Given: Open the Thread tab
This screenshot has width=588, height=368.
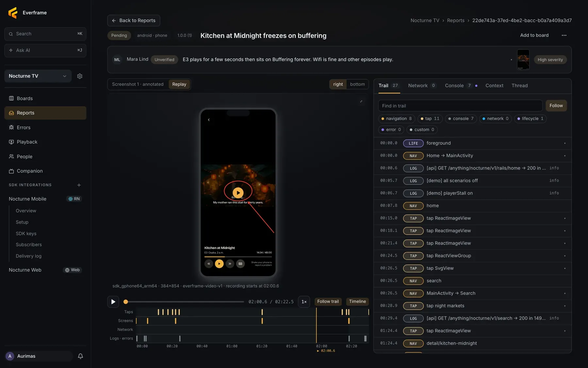Looking at the screenshot, I should pyautogui.click(x=519, y=86).
